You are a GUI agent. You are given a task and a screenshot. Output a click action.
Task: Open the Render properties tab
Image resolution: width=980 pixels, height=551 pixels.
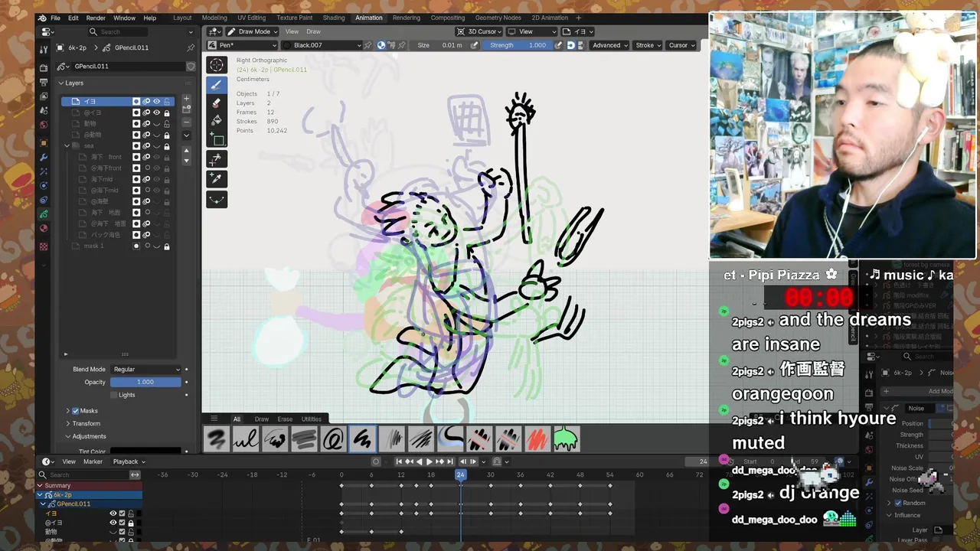coord(44,68)
